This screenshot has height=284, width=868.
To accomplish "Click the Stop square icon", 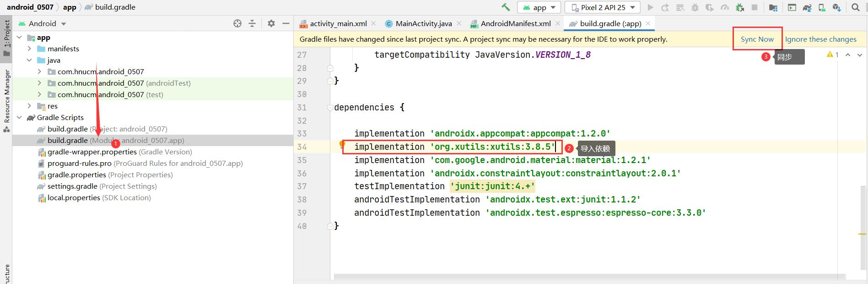I will (755, 7).
